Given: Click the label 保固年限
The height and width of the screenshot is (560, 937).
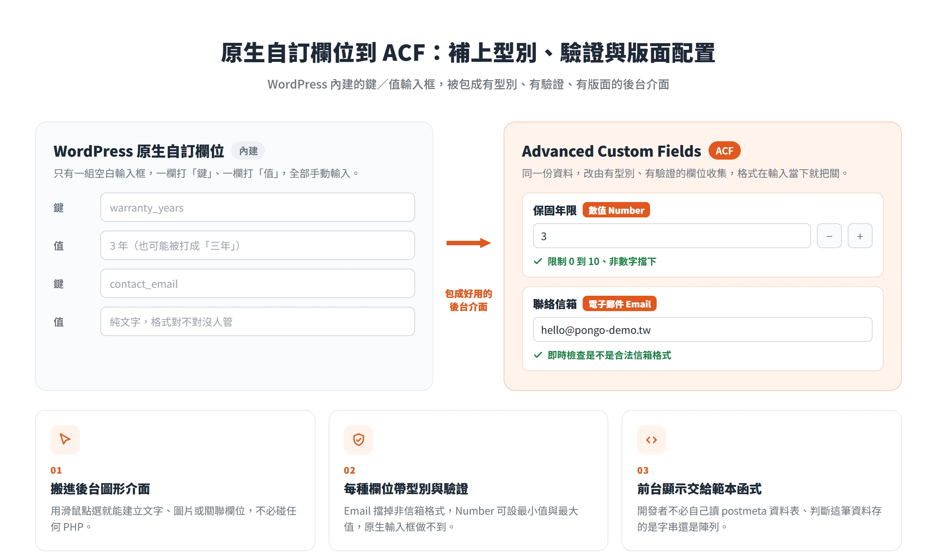Looking at the screenshot, I should (555, 210).
